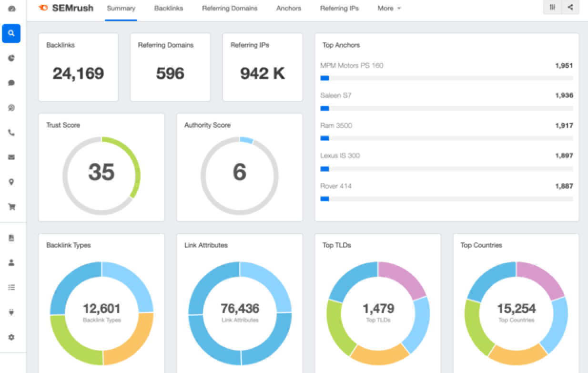Open the manage columns icon top right
Screen dimensions: 588x373
pyautogui.click(x=552, y=7)
